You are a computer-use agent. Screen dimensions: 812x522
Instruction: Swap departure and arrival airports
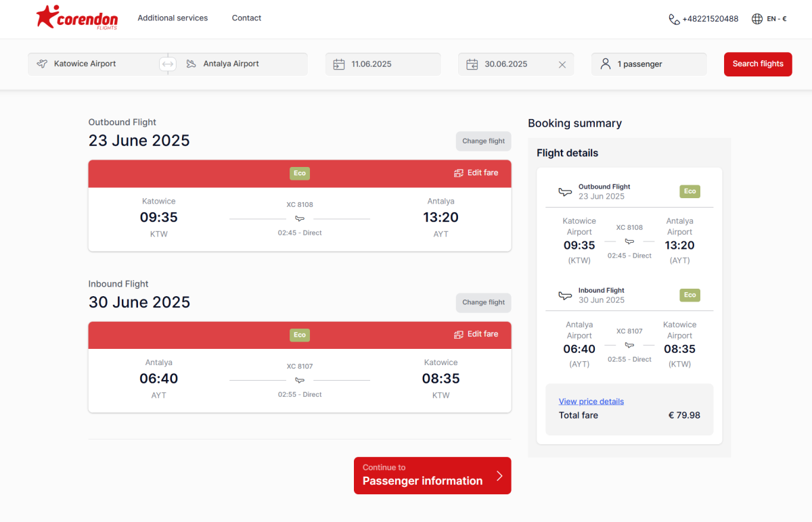168,64
